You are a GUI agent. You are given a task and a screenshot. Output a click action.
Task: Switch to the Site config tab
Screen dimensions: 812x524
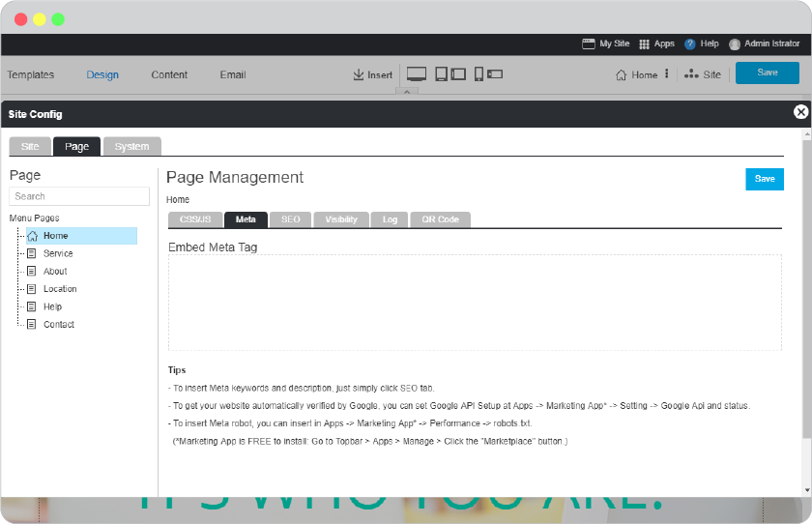coord(30,147)
